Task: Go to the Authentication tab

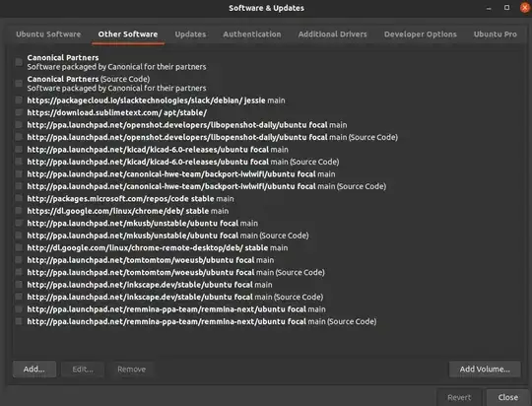Action: (252, 34)
